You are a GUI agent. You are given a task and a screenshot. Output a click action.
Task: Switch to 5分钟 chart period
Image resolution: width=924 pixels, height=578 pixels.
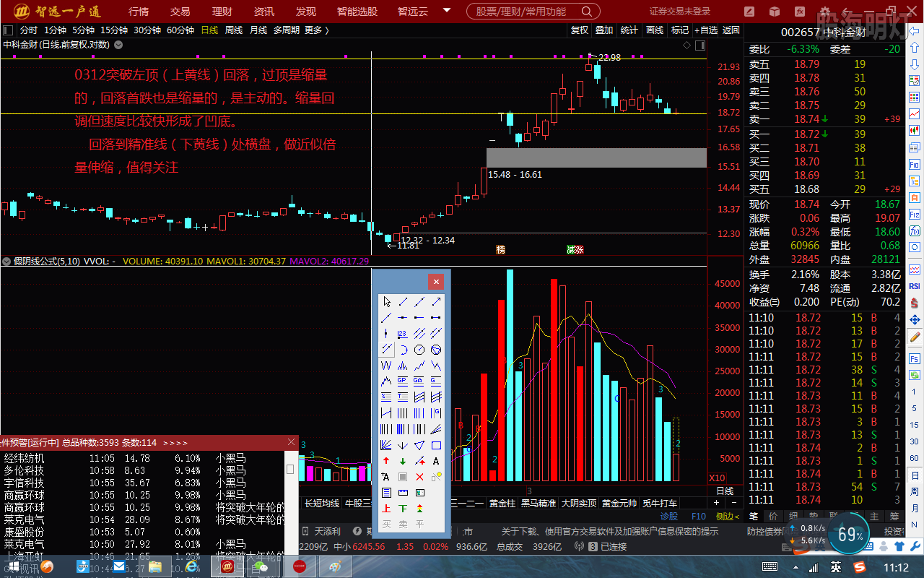(x=83, y=30)
